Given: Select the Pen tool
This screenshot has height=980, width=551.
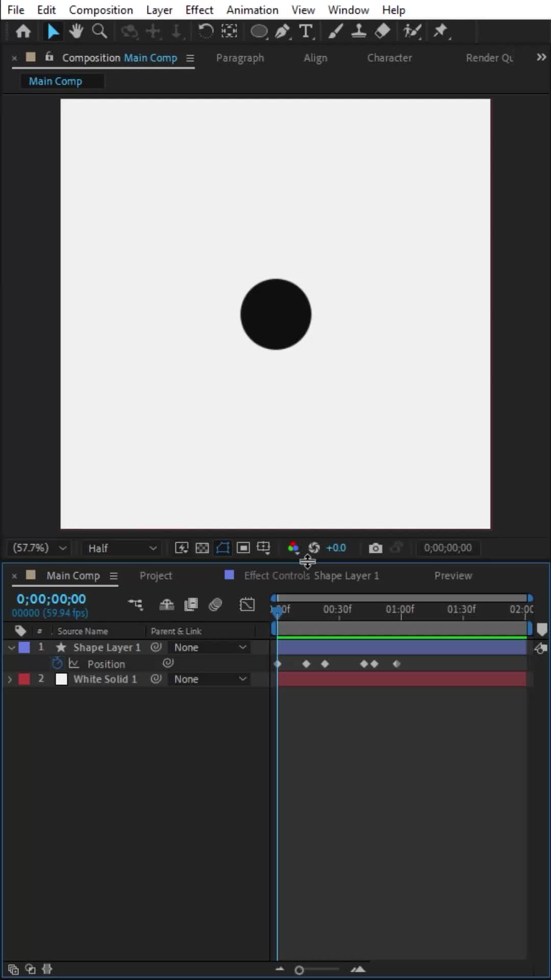Looking at the screenshot, I should [282, 32].
